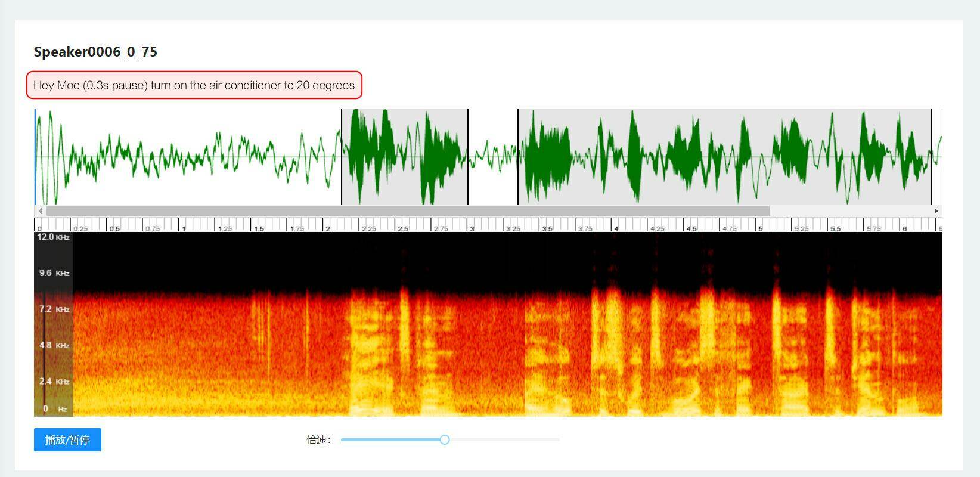Click the waveform scrollbar left arrow
The image size is (980, 477).
pyautogui.click(x=40, y=211)
